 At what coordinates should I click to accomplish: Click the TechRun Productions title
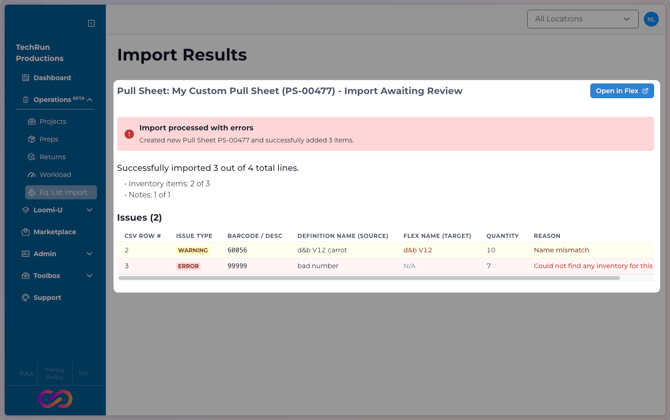click(39, 53)
